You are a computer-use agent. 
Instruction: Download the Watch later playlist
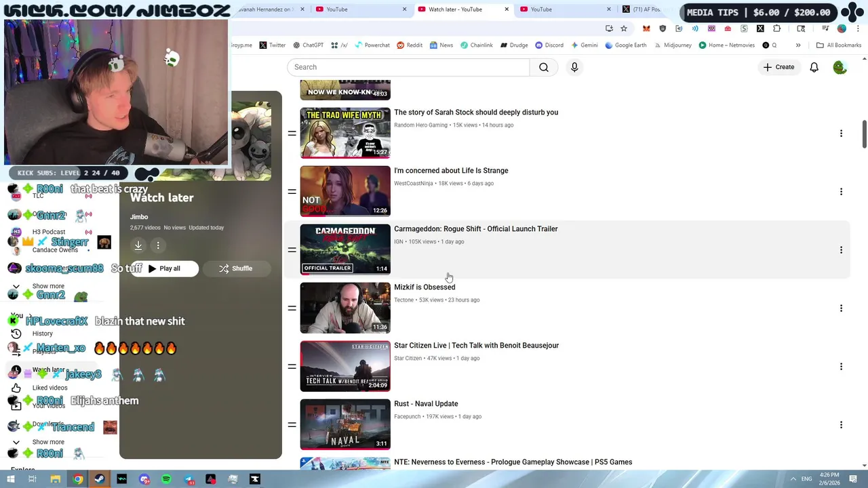coord(138,245)
